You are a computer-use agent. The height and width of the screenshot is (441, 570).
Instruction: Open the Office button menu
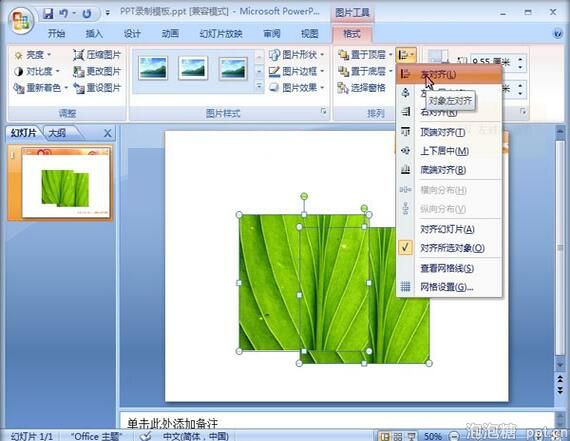pos(21,20)
